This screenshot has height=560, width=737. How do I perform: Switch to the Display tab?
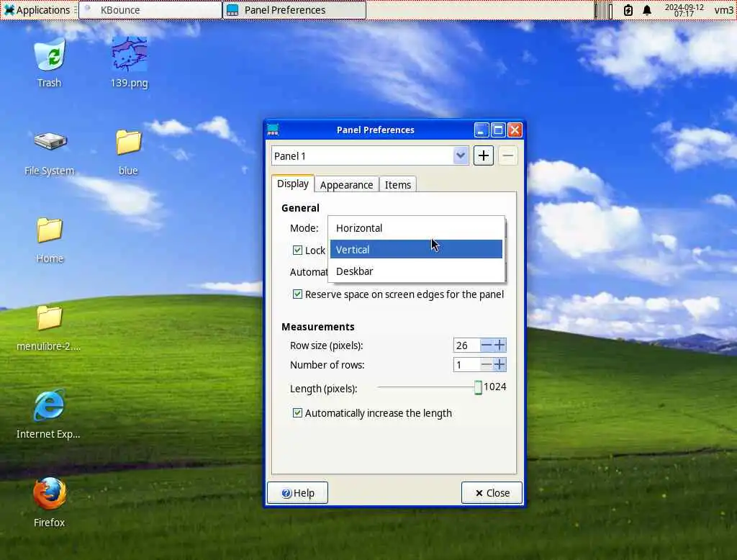point(293,184)
